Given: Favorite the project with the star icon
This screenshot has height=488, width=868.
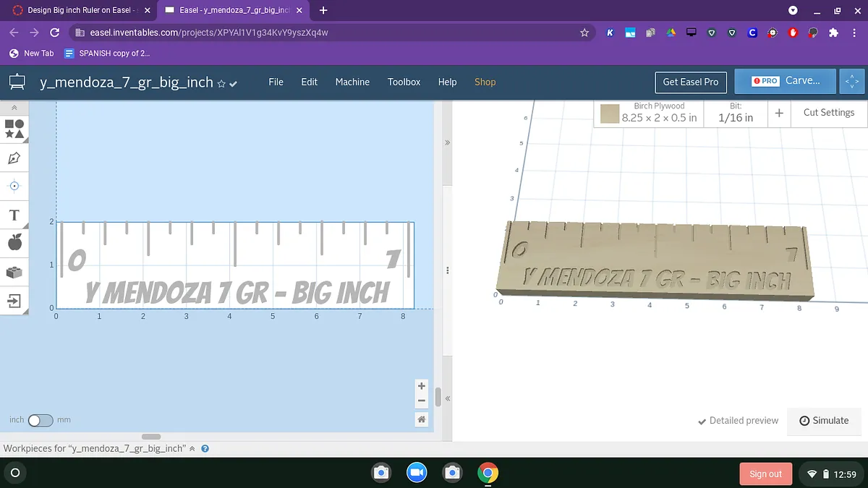Looking at the screenshot, I should [222, 83].
